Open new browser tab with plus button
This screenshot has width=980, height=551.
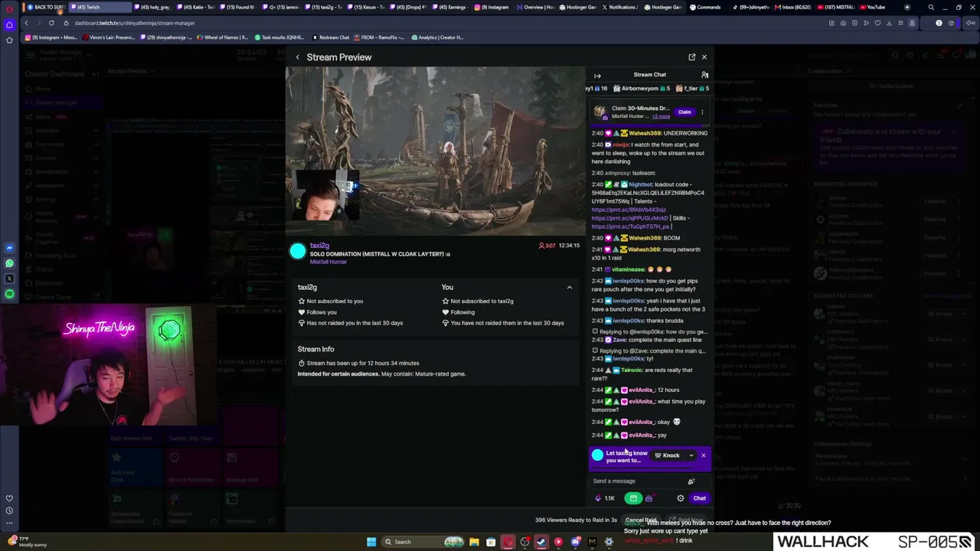click(906, 7)
